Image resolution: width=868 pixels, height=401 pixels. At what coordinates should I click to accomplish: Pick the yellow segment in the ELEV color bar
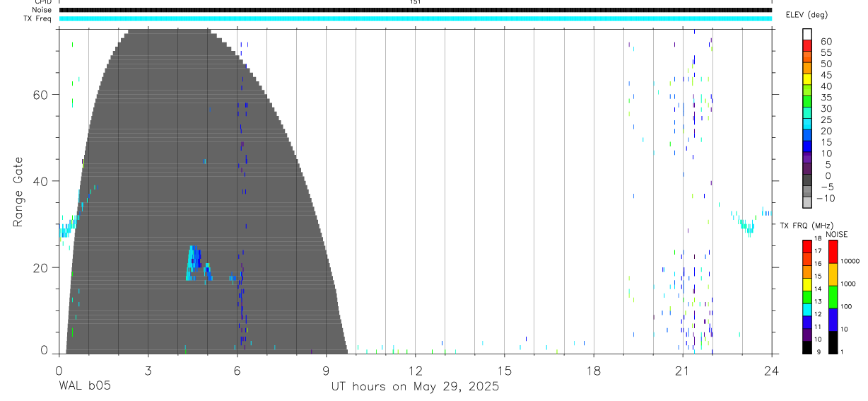[807, 79]
